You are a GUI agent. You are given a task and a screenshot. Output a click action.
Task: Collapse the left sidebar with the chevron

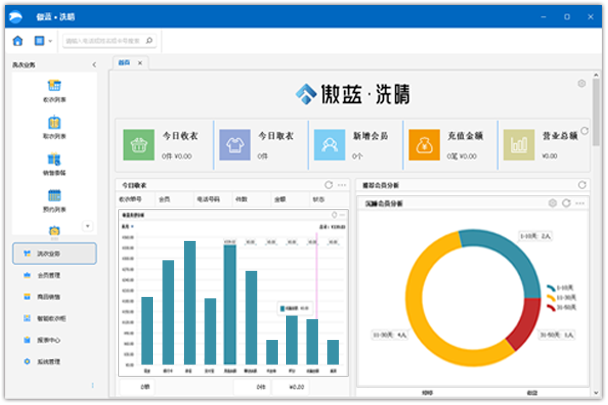tap(94, 65)
